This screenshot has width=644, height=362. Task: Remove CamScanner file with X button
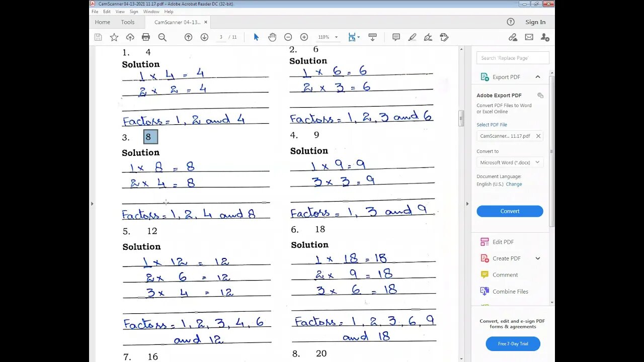coord(538,136)
